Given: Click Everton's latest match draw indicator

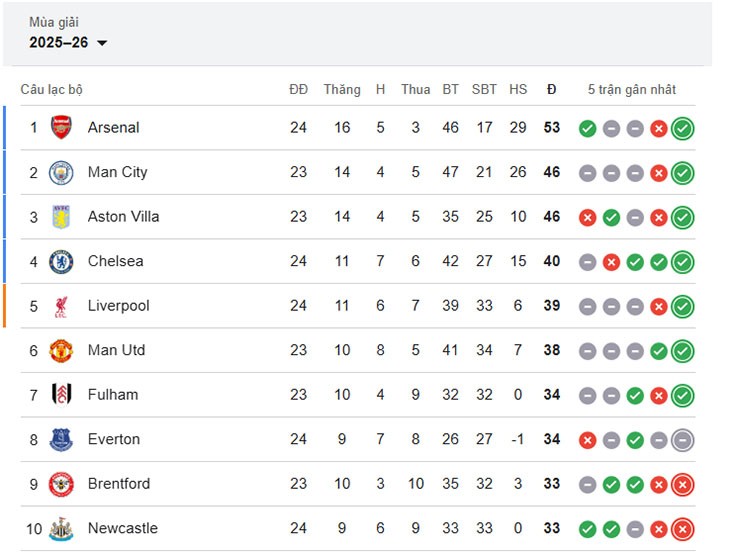Looking at the screenshot, I should point(682,439).
